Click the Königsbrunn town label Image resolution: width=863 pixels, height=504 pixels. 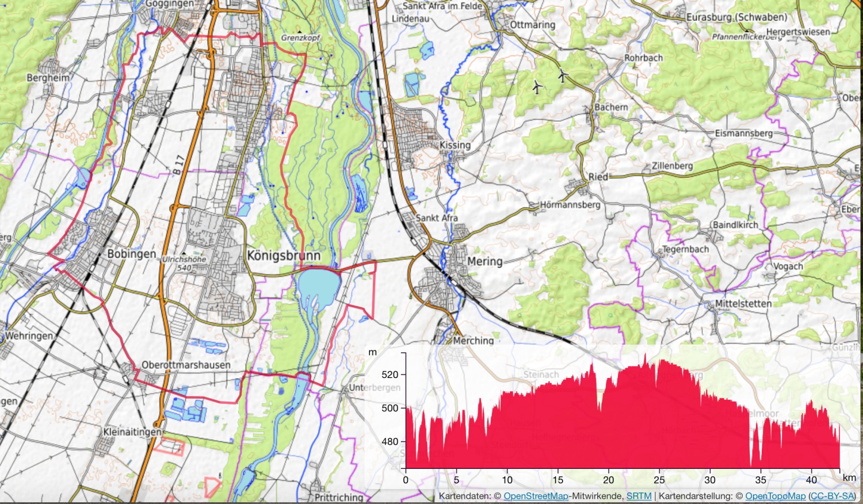click(283, 255)
